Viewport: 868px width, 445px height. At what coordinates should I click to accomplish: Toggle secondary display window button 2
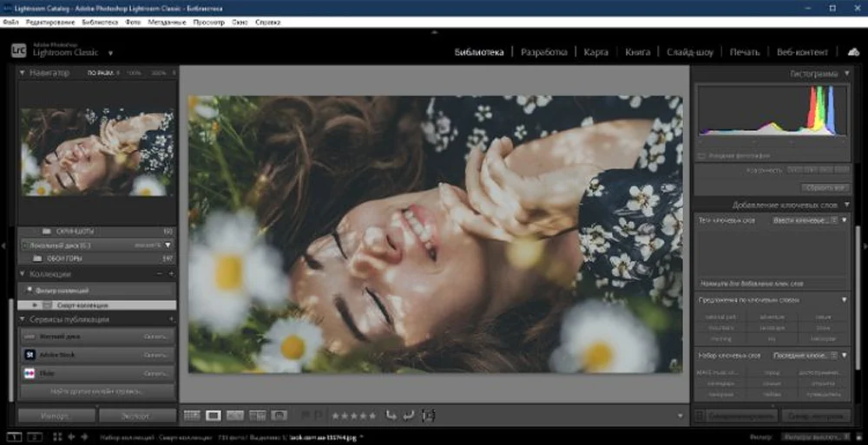pyautogui.click(x=36, y=437)
